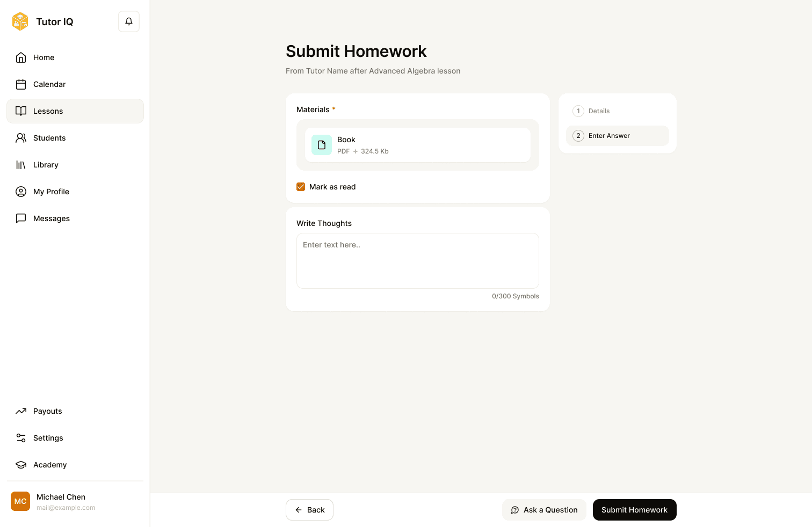Click the Book PDF file icon
Image resolution: width=812 pixels, height=527 pixels.
tap(322, 145)
